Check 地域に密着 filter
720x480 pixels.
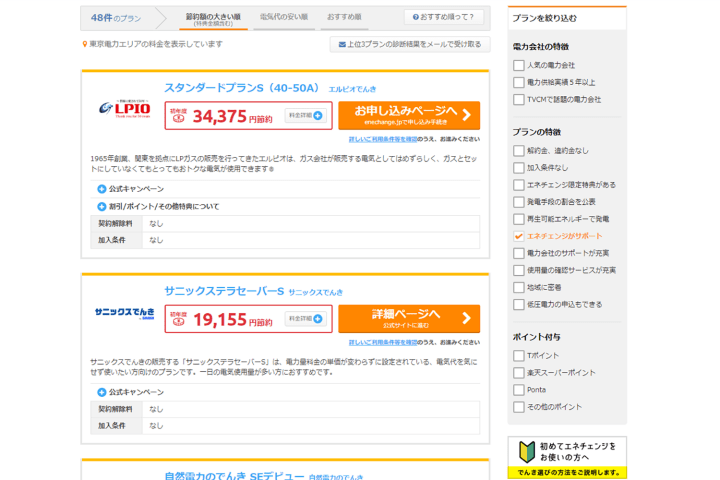518,287
